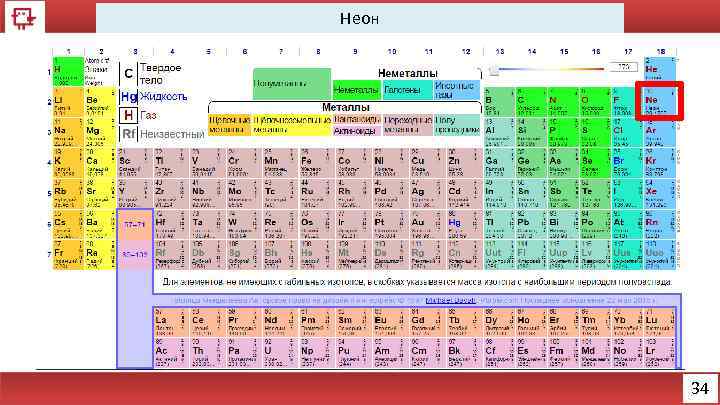Image resolution: width=720 pixels, height=405 pixels.
Task: Select the 57–71 lanthanide placeholder cell
Action: click(135, 225)
